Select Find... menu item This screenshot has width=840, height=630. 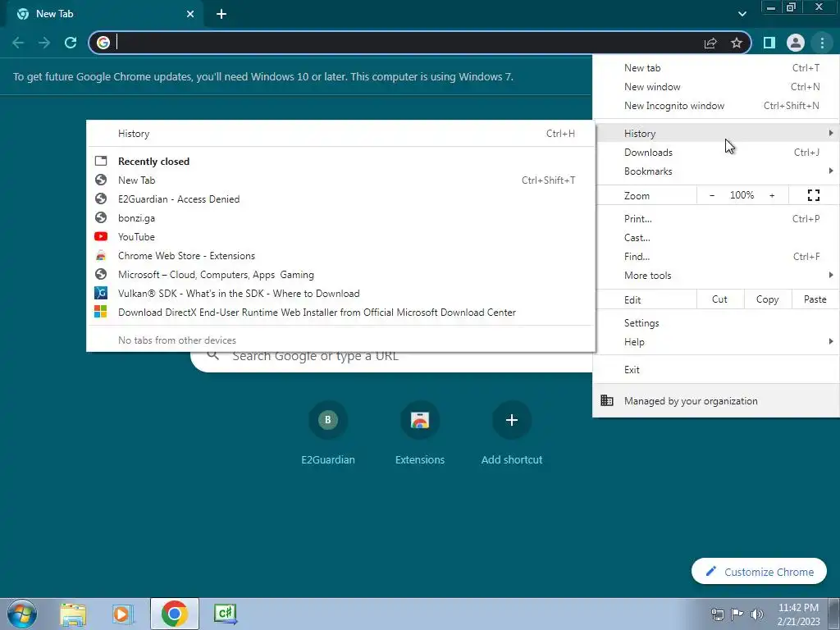coord(715,257)
